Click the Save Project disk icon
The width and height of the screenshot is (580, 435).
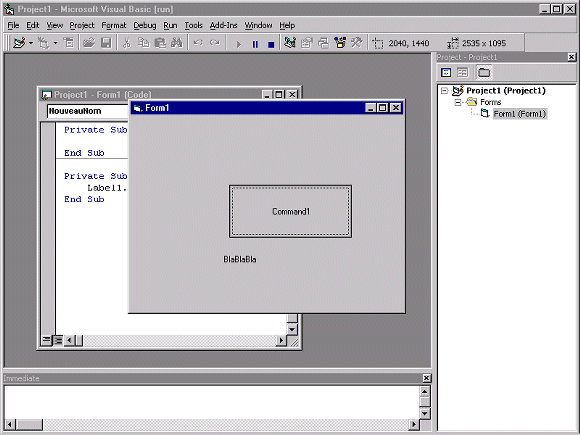106,43
